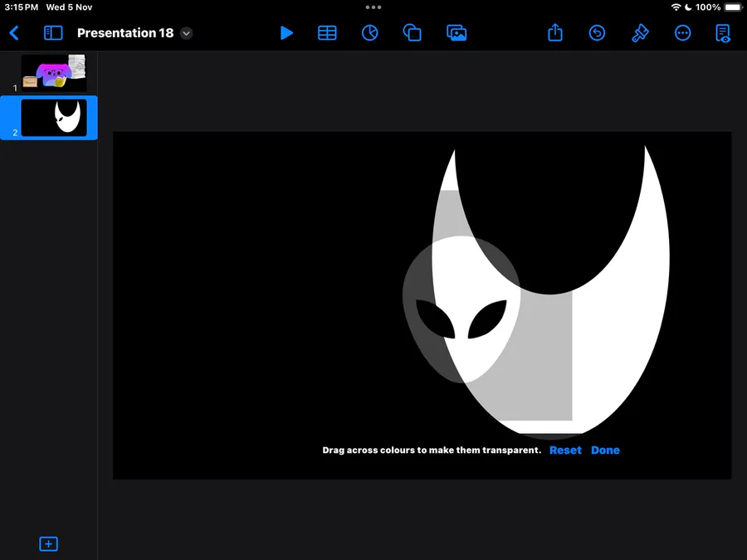Image resolution: width=747 pixels, height=560 pixels.
Task: Open the shapes insert menu
Action: click(x=412, y=33)
